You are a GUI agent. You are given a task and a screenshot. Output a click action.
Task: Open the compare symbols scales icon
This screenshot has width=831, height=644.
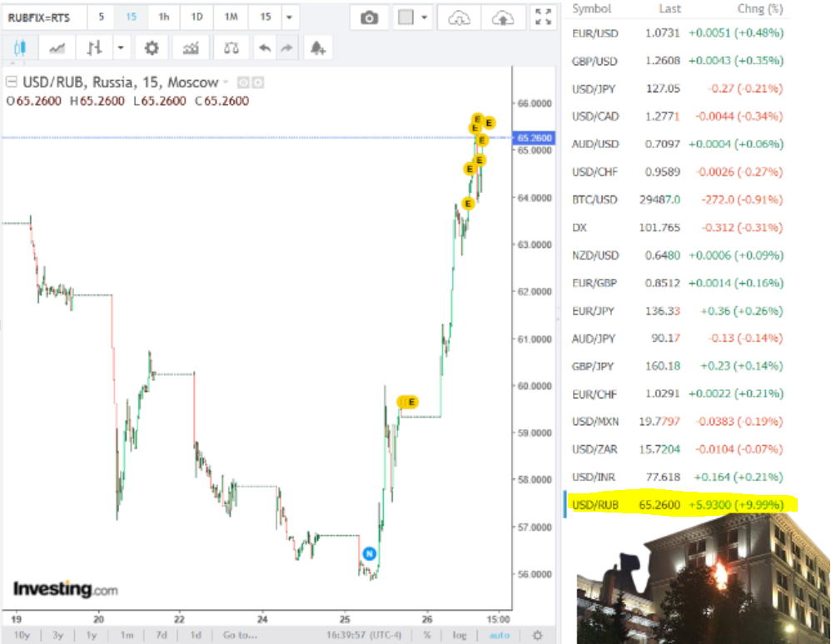pos(231,48)
